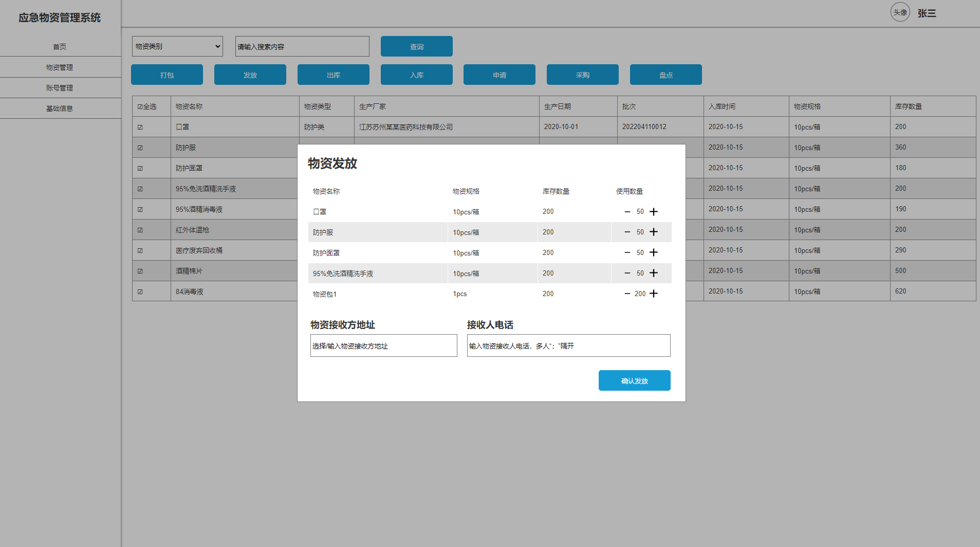Click the 头像 avatar circle
Viewport: 980px width, 547px height.
coord(900,12)
